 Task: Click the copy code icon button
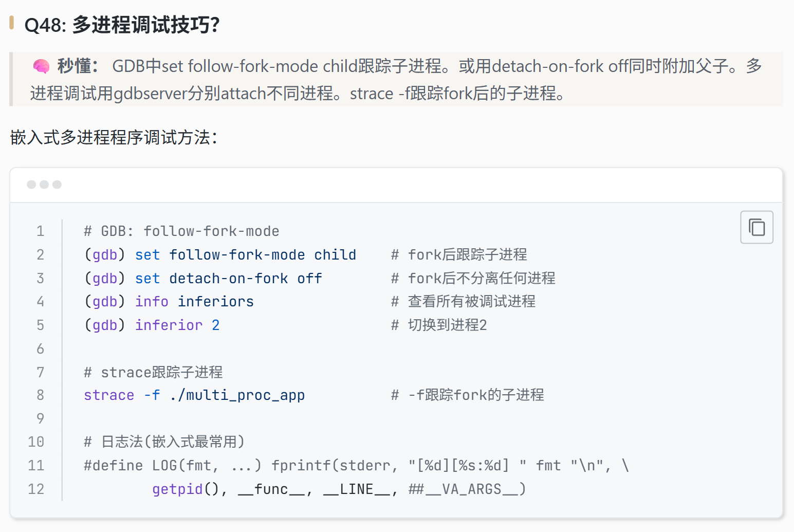[756, 227]
